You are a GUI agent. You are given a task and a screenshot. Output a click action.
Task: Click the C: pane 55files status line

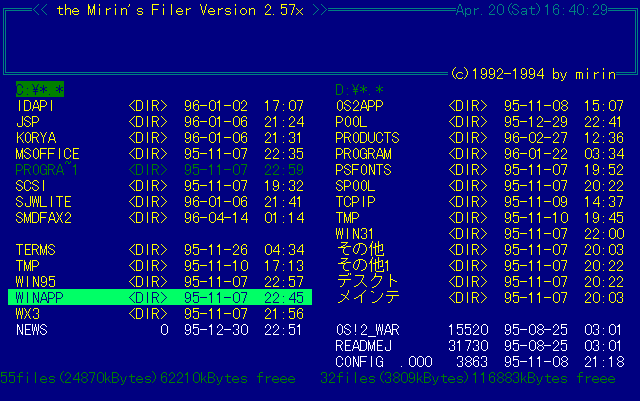point(148,378)
